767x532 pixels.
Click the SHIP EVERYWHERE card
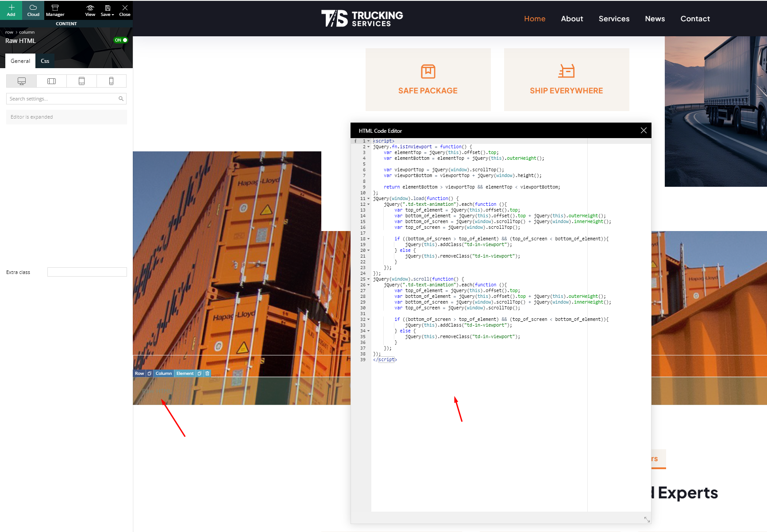pyautogui.click(x=567, y=80)
